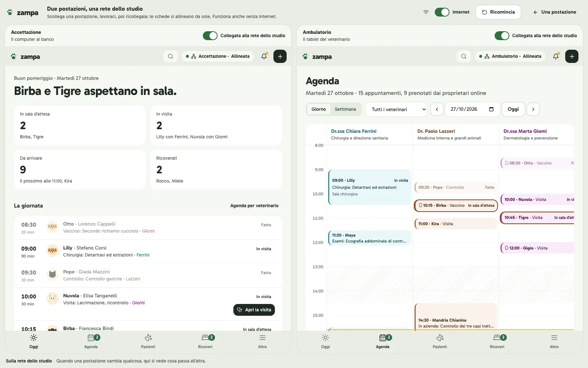Add new item with plus in Accettazione
This screenshot has height=368, width=588.
280,56
